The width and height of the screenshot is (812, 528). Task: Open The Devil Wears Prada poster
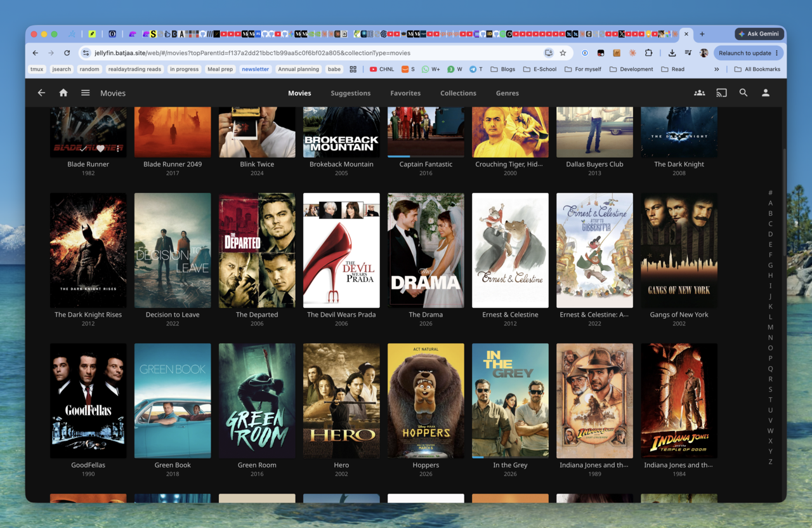pos(341,251)
